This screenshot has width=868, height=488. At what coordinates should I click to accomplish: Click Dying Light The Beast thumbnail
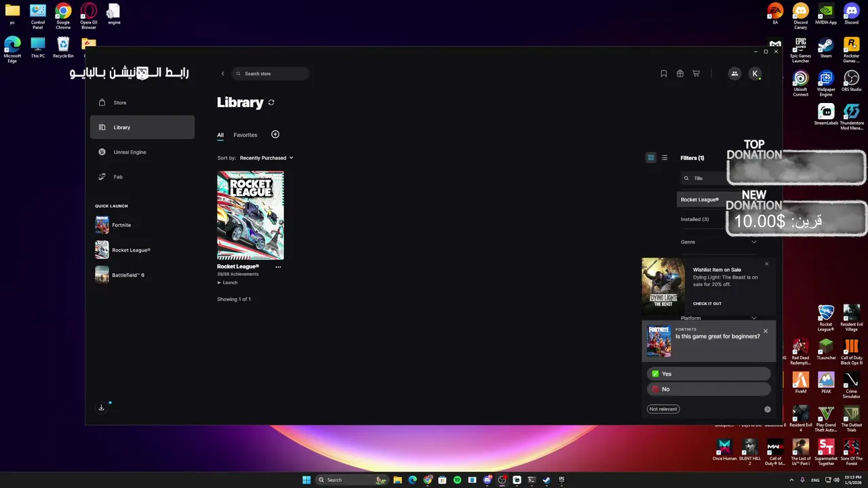[663, 285]
